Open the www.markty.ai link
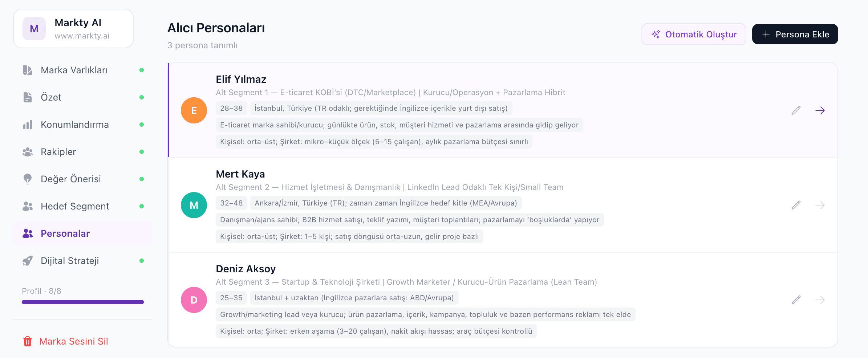868x358 pixels. (82, 36)
